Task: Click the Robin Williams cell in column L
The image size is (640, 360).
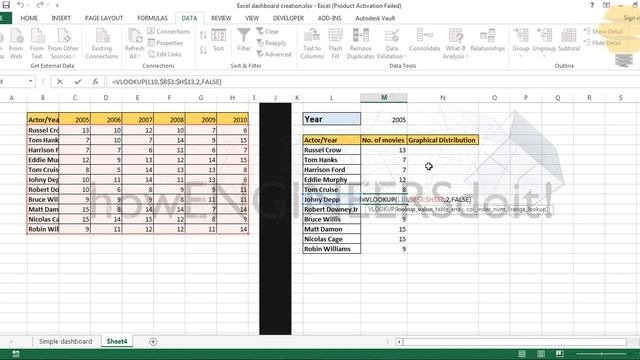Action: click(x=331, y=249)
